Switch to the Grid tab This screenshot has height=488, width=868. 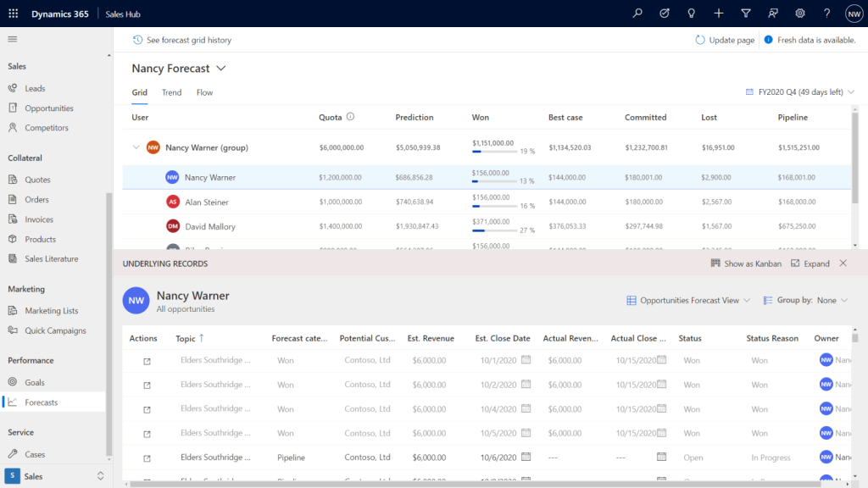[140, 92]
